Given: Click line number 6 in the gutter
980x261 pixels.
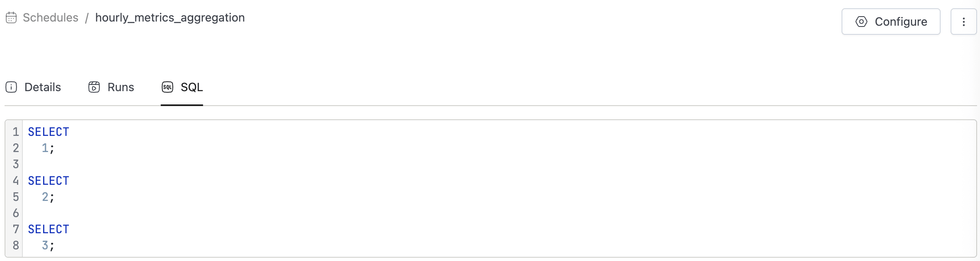Looking at the screenshot, I should pyautogui.click(x=16, y=213).
